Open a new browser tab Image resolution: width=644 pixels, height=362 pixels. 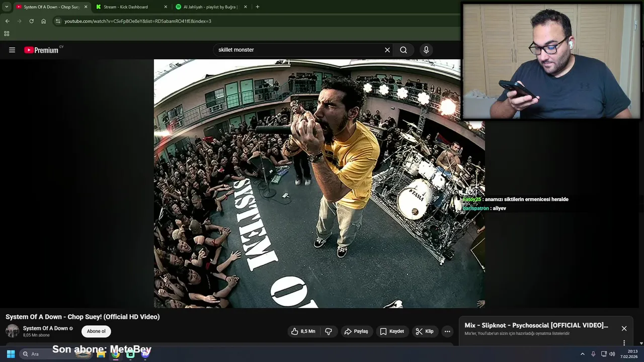point(258,7)
